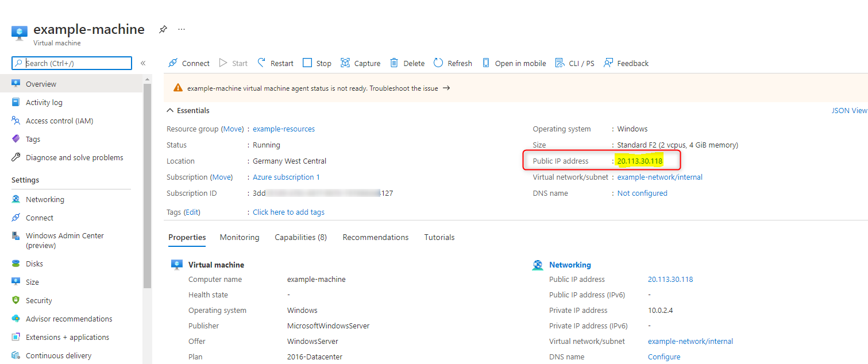
Task: Click the Standard F2 size value
Action: (678, 145)
